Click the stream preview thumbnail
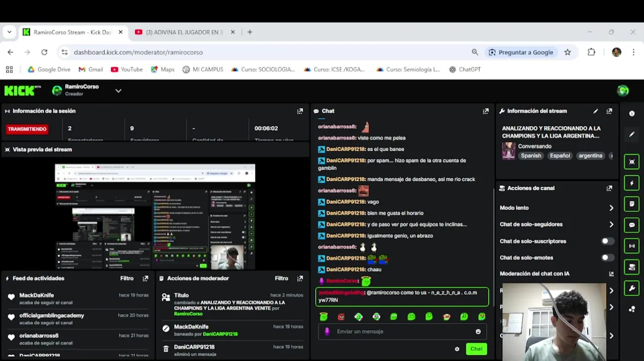The height and width of the screenshot is (361, 644). [x=155, y=217]
